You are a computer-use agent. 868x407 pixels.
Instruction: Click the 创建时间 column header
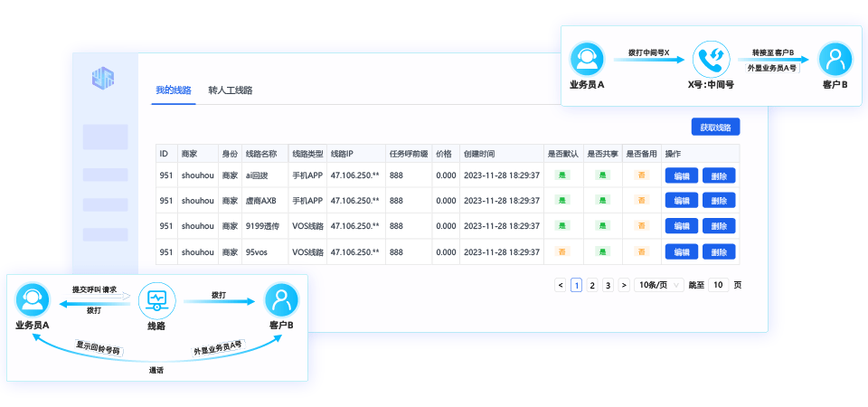click(x=502, y=154)
